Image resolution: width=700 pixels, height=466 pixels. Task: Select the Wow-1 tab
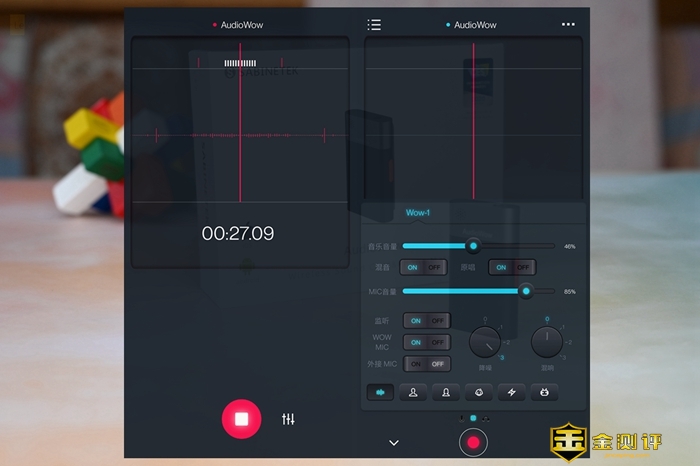[417, 212]
